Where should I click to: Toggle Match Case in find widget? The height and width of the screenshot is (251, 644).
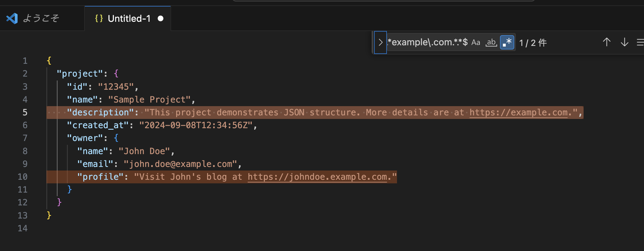pyautogui.click(x=476, y=43)
